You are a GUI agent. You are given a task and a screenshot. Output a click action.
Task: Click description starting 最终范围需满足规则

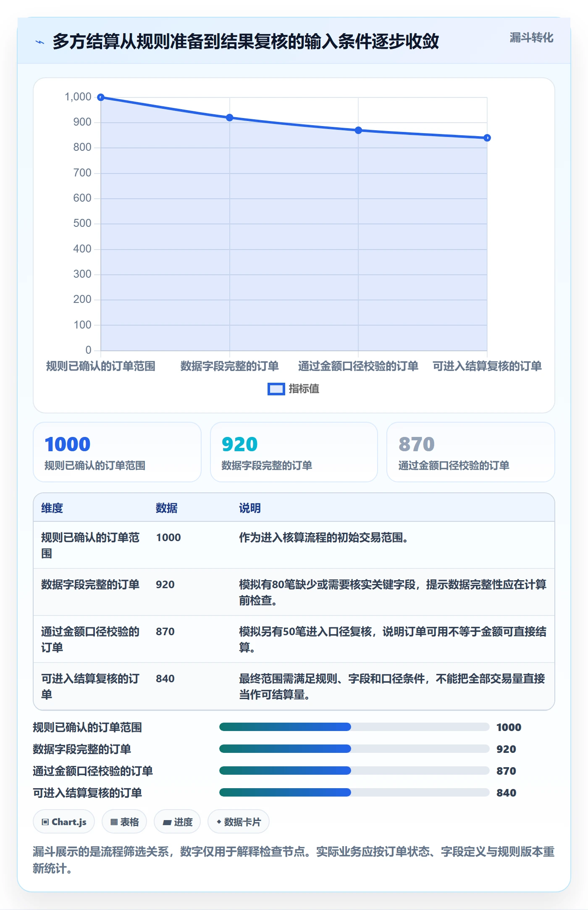point(392,686)
